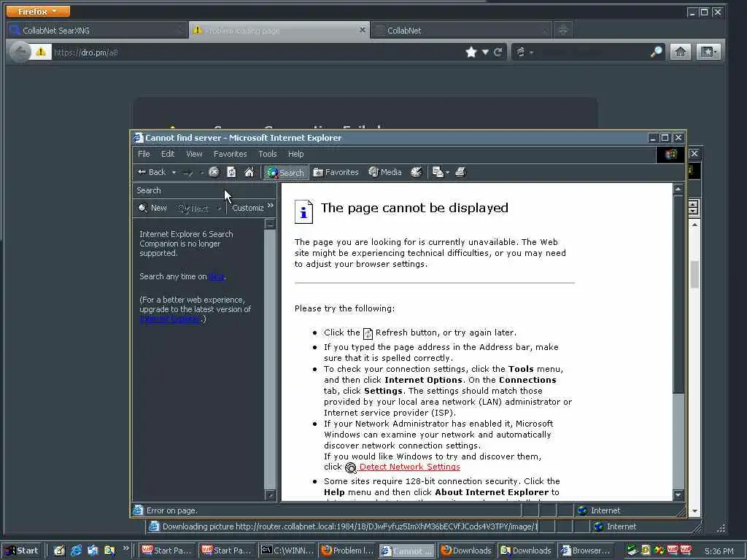The width and height of the screenshot is (747, 560).
Task: Open the IE Edit menu
Action: [x=168, y=154]
